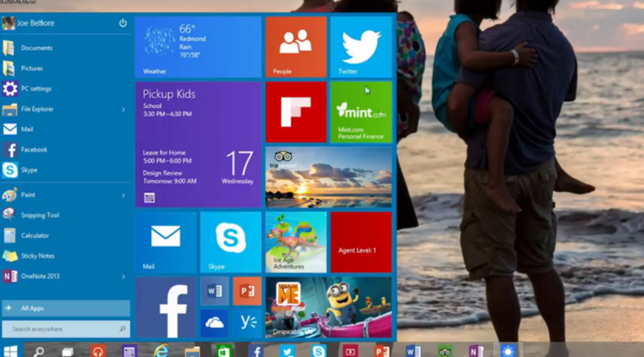The width and height of the screenshot is (644, 357).
Task: Launch Snipping Tool from the Start list
Action: pos(66,215)
